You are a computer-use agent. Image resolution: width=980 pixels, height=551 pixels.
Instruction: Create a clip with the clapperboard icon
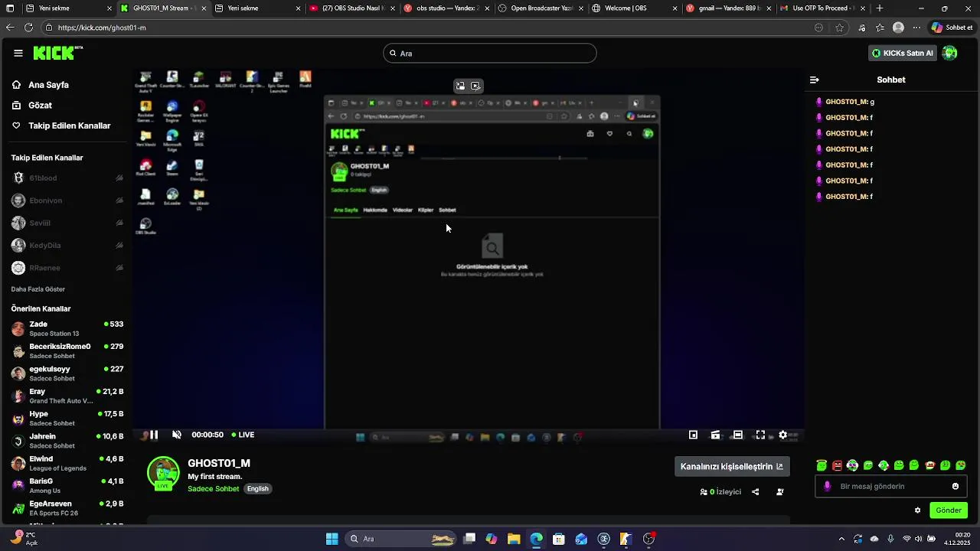715,435
